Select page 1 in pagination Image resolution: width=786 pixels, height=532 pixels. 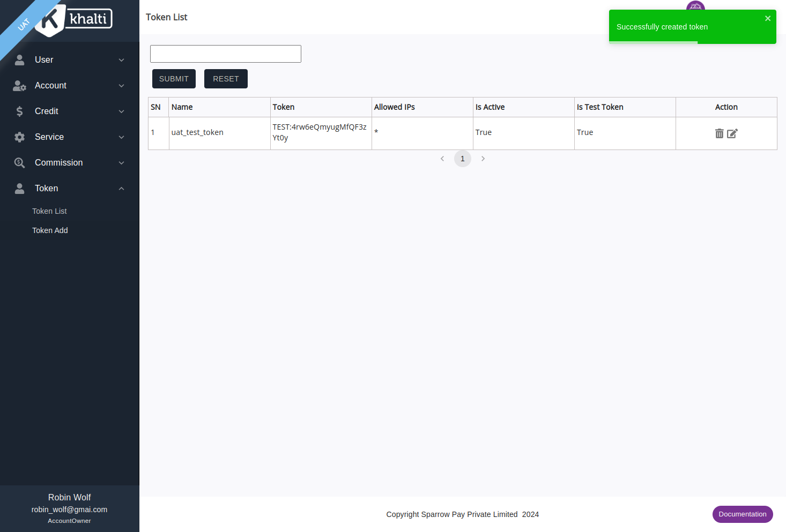pyautogui.click(x=463, y=159)
